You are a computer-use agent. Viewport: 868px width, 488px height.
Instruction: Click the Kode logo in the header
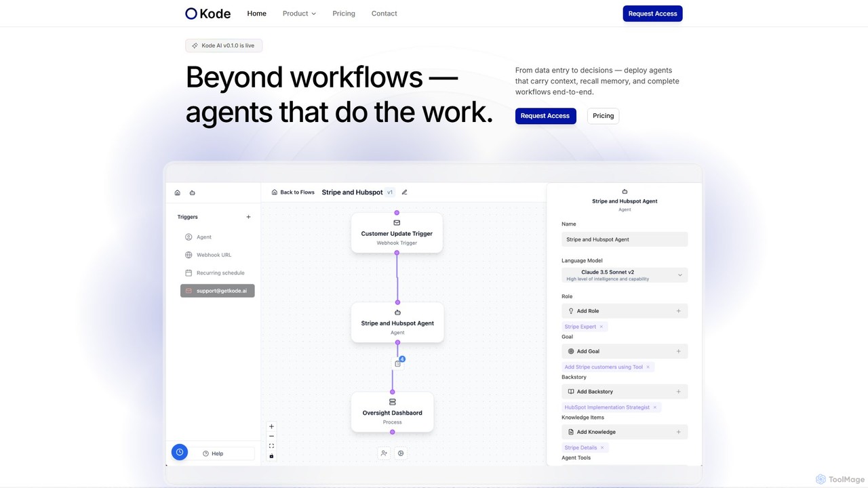coord(208,14)
